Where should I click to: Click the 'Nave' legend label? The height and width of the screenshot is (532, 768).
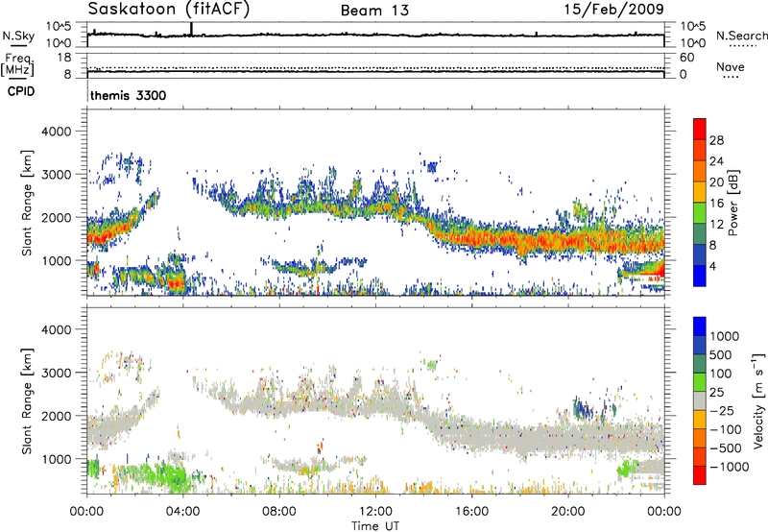coord(731,66)
